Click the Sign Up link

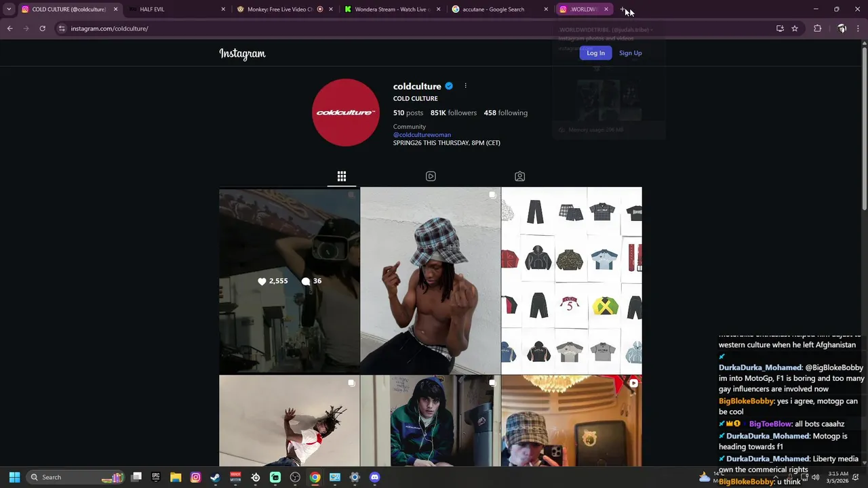coord(630,53)
